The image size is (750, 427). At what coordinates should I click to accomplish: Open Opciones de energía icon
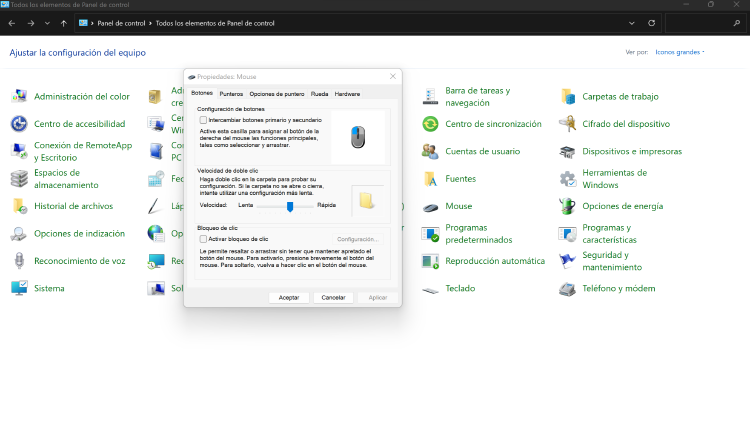pos(567,206)
